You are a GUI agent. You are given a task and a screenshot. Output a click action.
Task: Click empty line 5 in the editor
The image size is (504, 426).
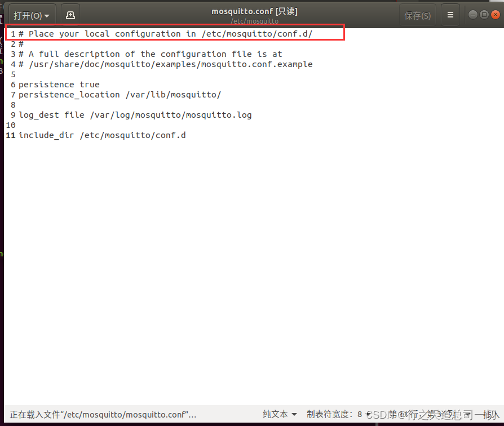254,74
